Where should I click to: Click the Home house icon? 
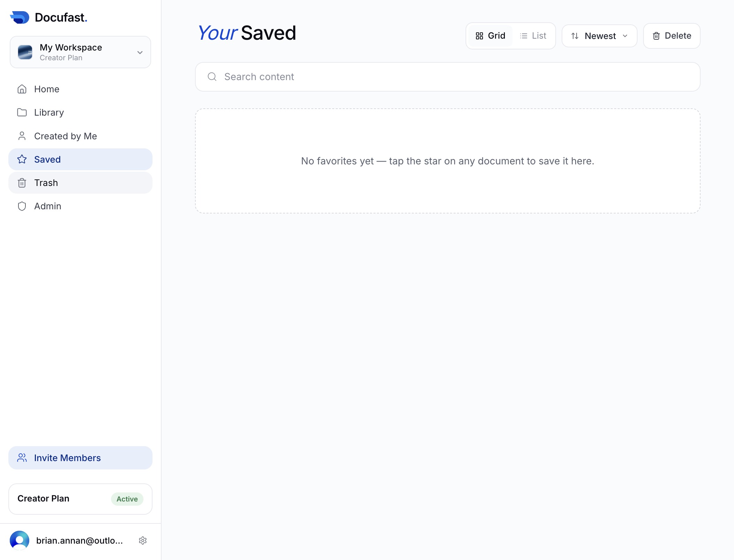tap(22, 89)
